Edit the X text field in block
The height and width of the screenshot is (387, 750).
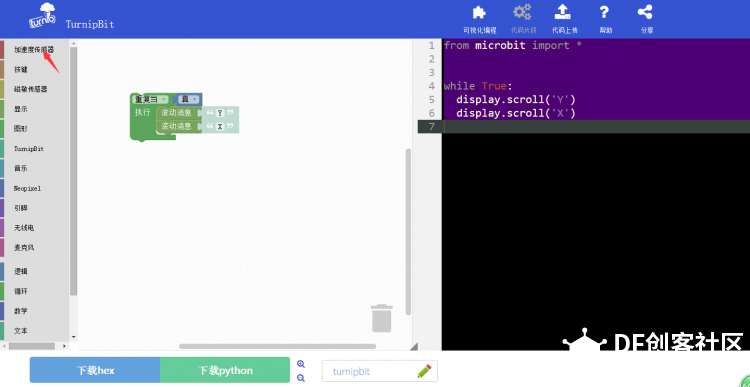pyautogui.click(x=220, y=127)
